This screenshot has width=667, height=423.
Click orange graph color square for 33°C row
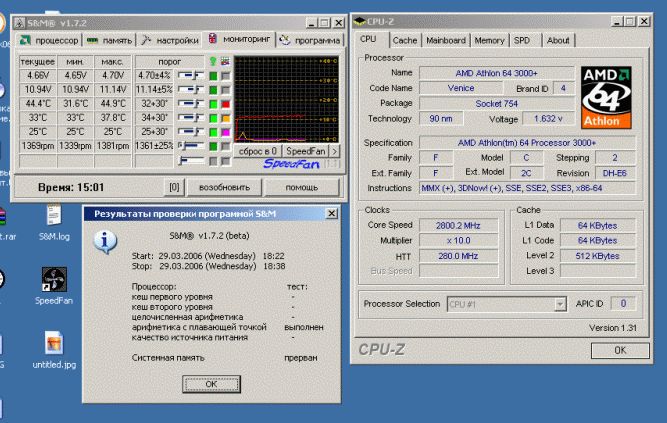click(x=225, y=118)
